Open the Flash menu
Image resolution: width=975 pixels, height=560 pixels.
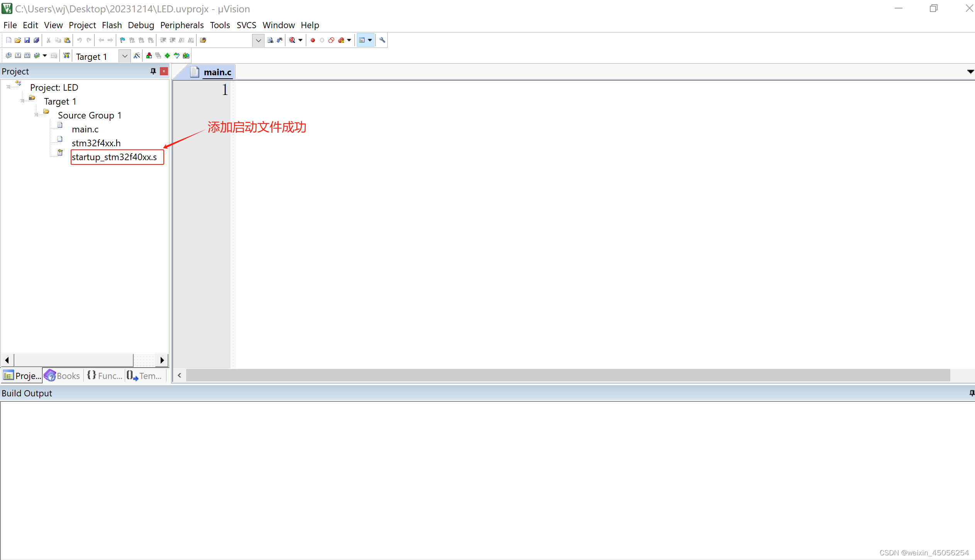112,25
